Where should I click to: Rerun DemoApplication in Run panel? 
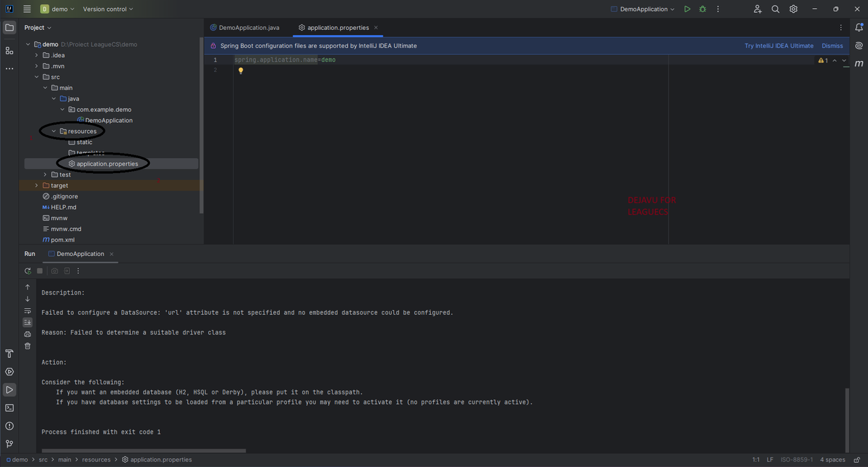(x=28, y=271)
